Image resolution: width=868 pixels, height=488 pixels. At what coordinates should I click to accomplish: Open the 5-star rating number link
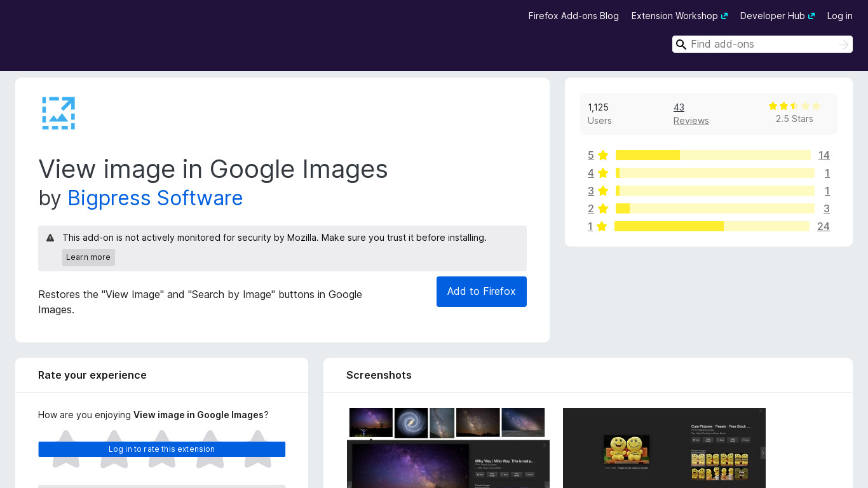point(591,155)
